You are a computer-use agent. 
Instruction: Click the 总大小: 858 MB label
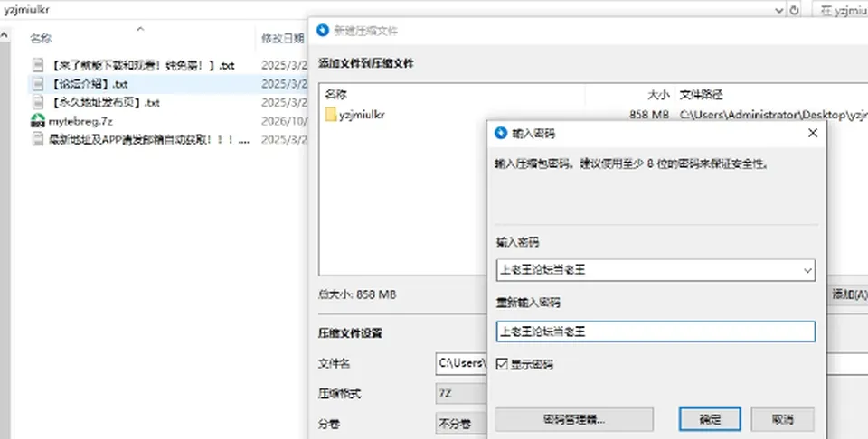(357, 294)
